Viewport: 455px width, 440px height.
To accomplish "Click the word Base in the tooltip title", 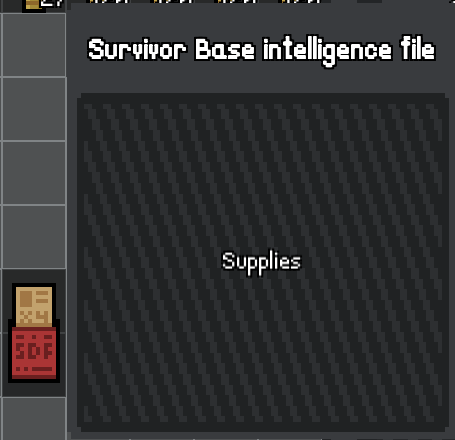I will click(225, 49).
